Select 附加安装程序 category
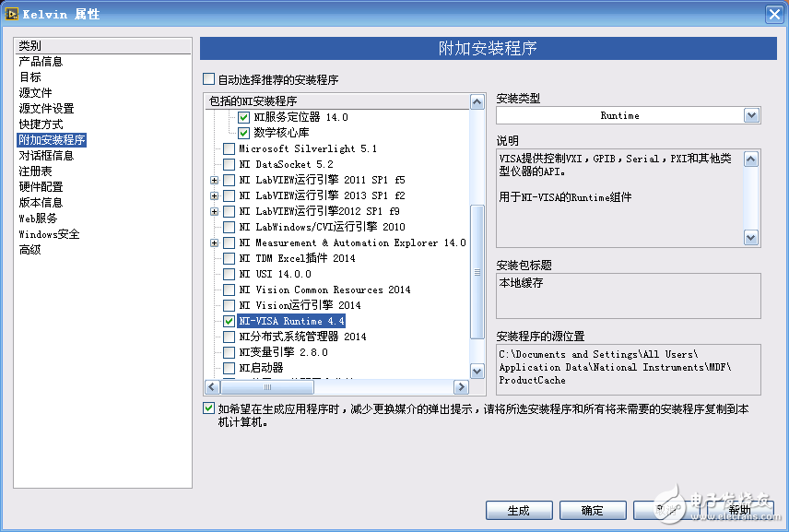The image size is (789, 532). [52, 139]
